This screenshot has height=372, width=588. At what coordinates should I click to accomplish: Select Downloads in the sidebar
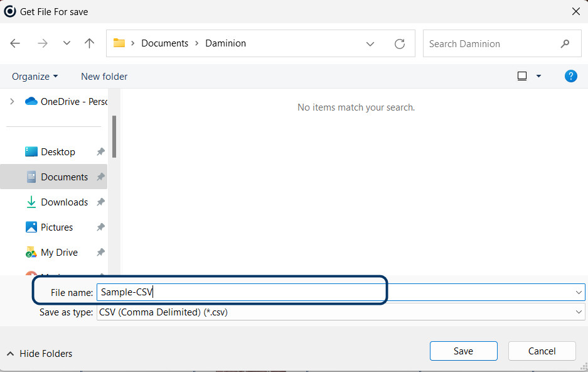[63, 202]
